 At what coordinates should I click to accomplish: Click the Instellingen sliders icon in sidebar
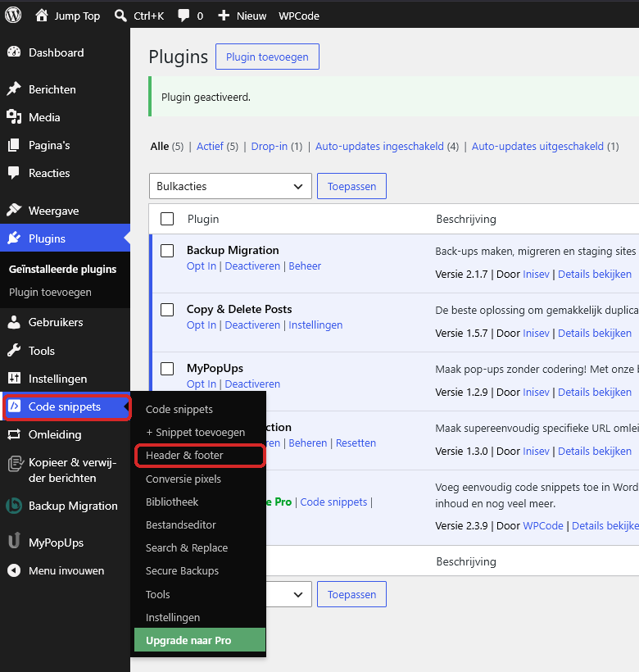click(x=14, y=378)
